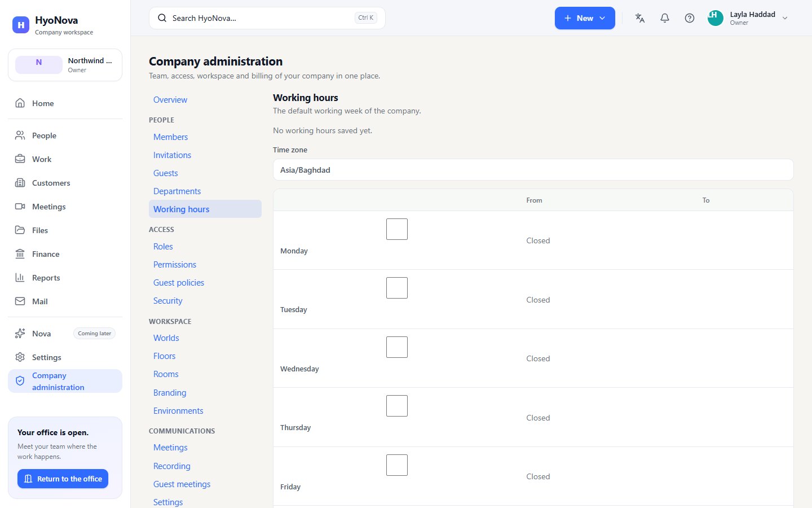Open the Invitations link
Screen dimensions: 812x508
(x=172, y=155)
